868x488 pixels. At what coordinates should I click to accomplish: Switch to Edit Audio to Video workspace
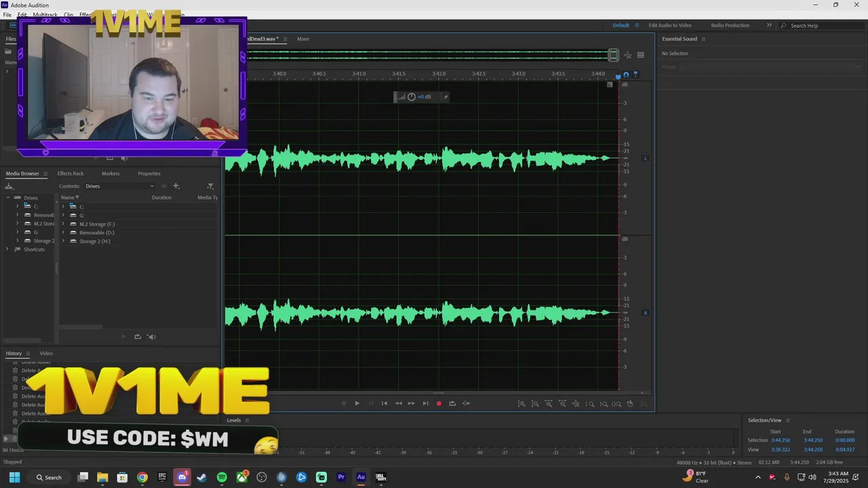pos(670,25)
